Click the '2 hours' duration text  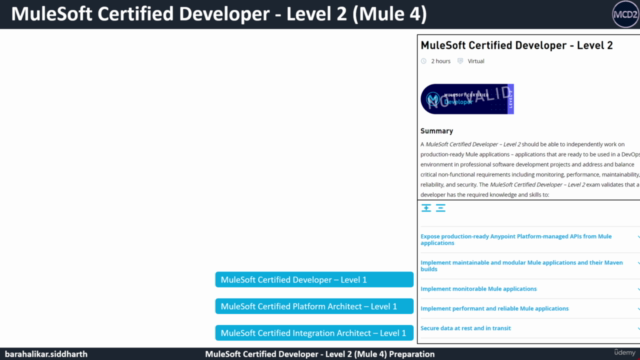[441, 61]
